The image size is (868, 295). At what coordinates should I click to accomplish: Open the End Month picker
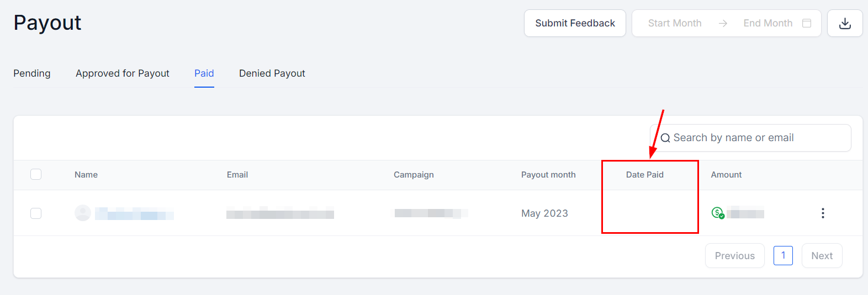(768, 23)
